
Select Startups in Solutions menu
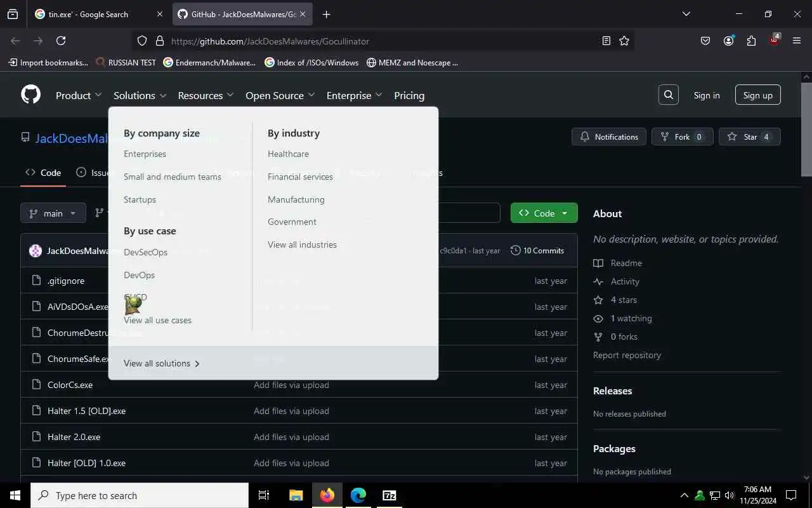coord(140,199)
